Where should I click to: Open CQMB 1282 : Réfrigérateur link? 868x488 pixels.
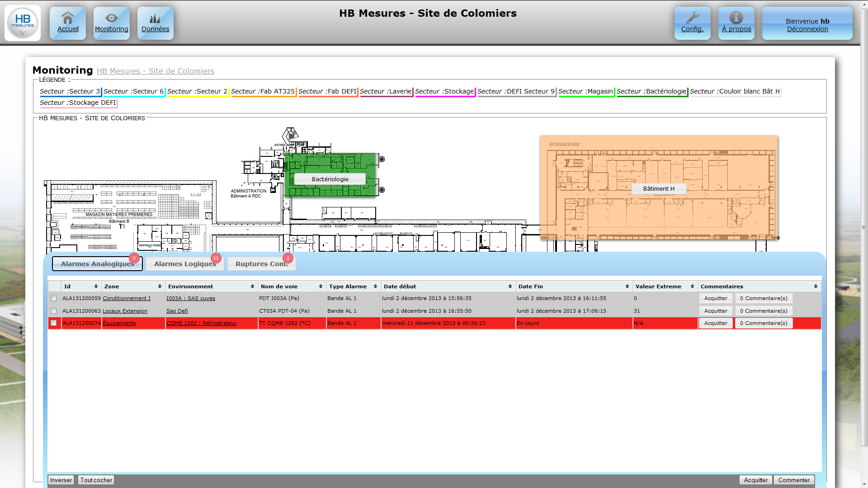tap(202, 323)
